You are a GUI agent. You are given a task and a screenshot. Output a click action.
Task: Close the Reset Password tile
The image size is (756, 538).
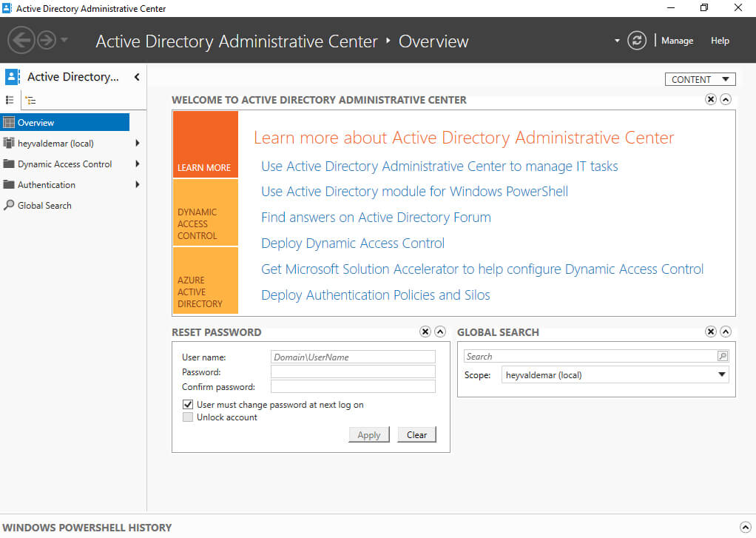coord(425,332)
